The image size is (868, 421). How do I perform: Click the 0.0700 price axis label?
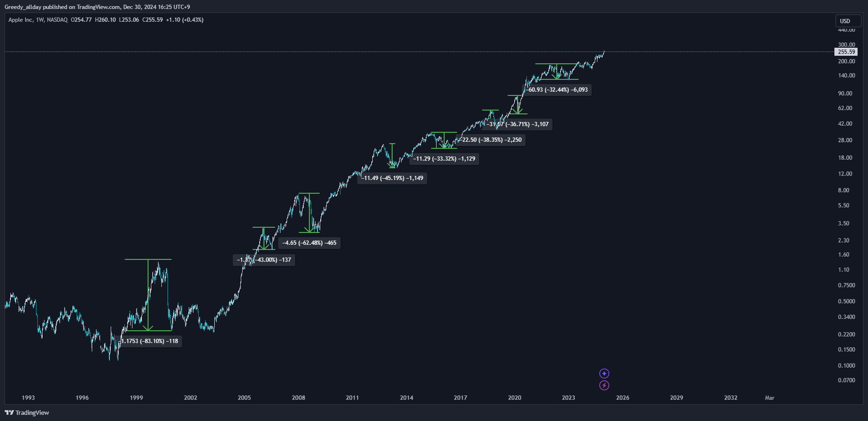[x=846, y=380]
